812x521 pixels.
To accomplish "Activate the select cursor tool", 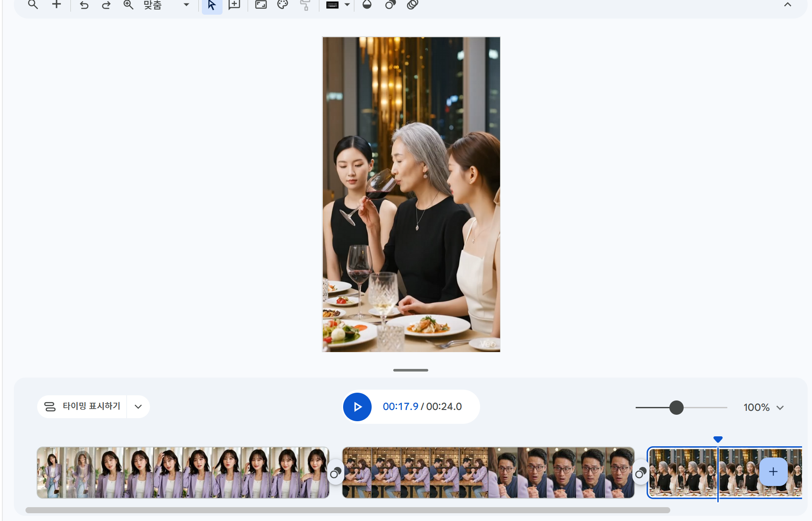I will pyautogui.click(x=212, y=5).
